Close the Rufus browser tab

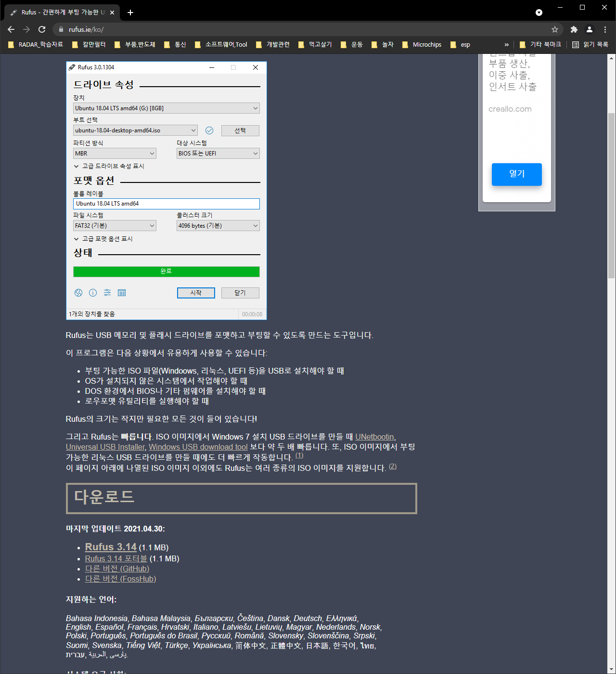(x=112, y=13)
